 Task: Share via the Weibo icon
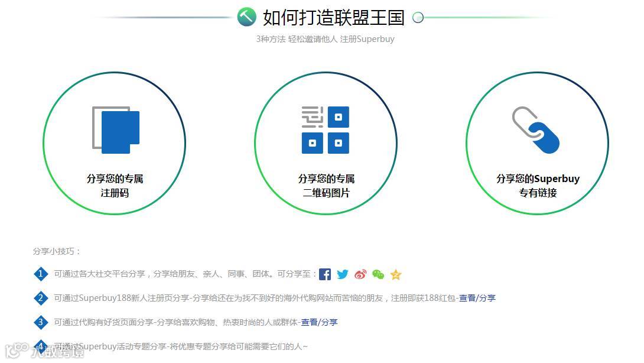pyautogui.click(x=360, y=274)
